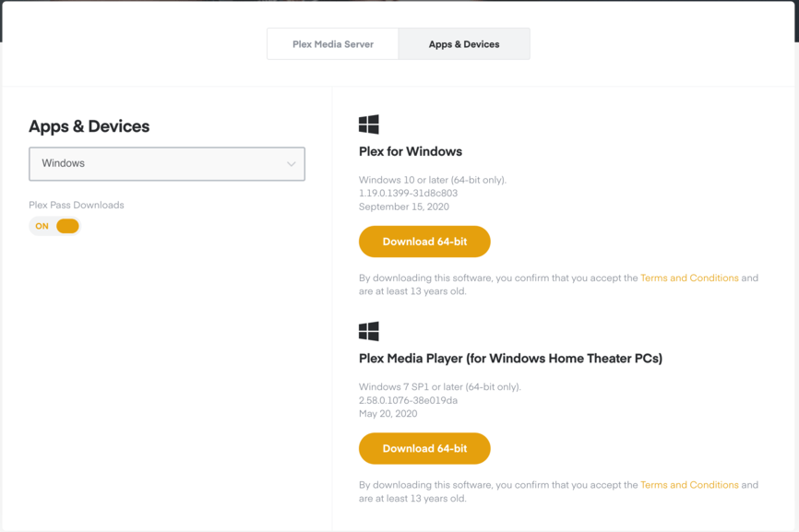Download the 64-bit Plex Media Player installer
Screen dimensions: 799x532
[424, 449]
